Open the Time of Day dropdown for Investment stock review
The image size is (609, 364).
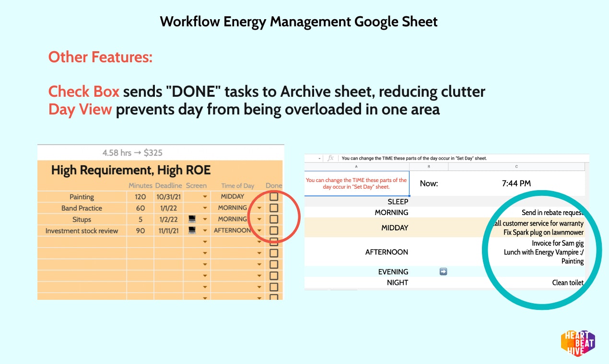(259, 230)
